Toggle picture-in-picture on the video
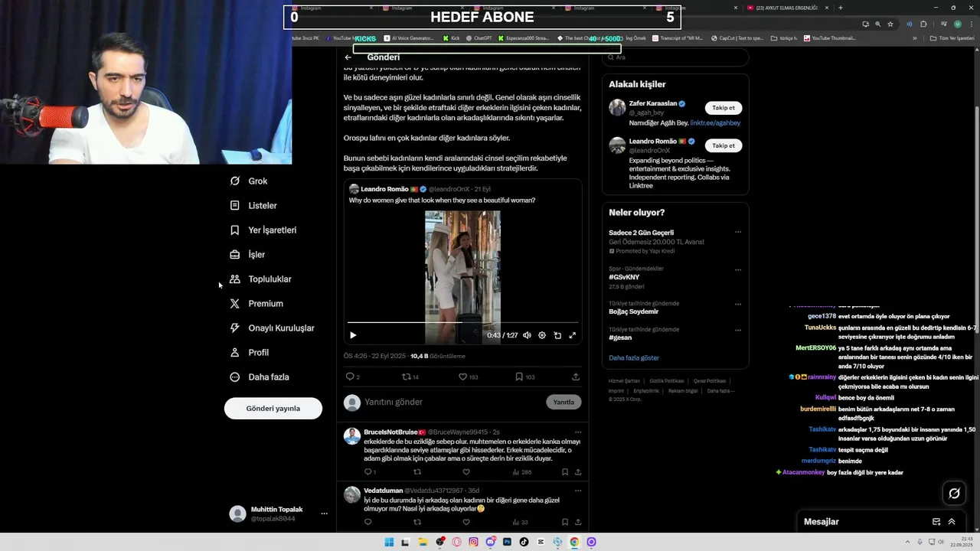This screenshot has height=551, width=980. pyautogui.click(x=557, y=335)
